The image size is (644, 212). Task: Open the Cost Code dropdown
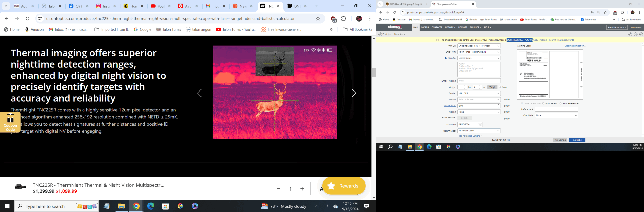pyautogui.click(x=556, y=116)
